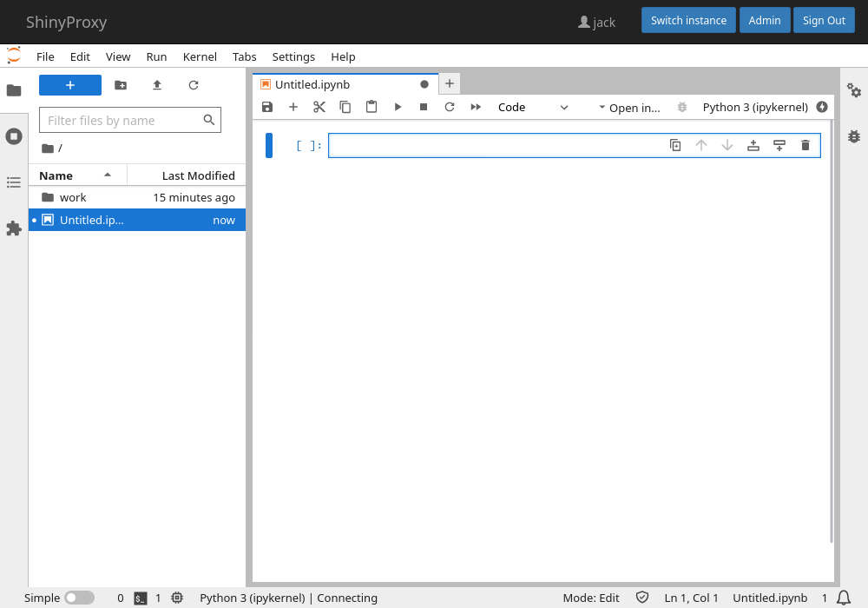Run the selected cell
Image resolution: width=868 pixels, height=608 pixels.
point(398,107)
